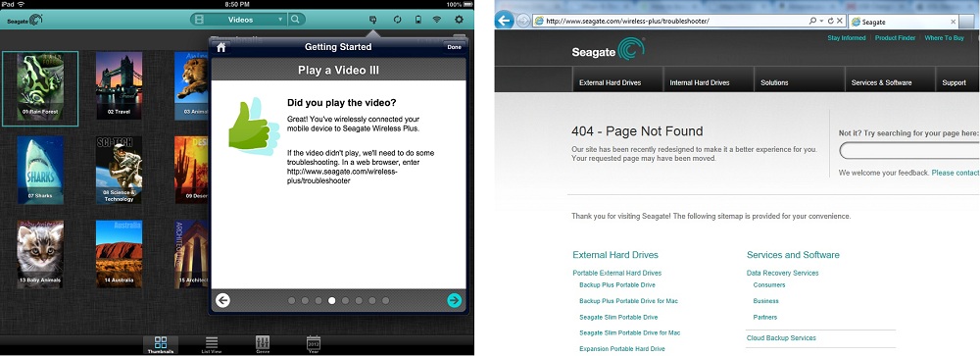Switch to Genre view

click(263, 345)
